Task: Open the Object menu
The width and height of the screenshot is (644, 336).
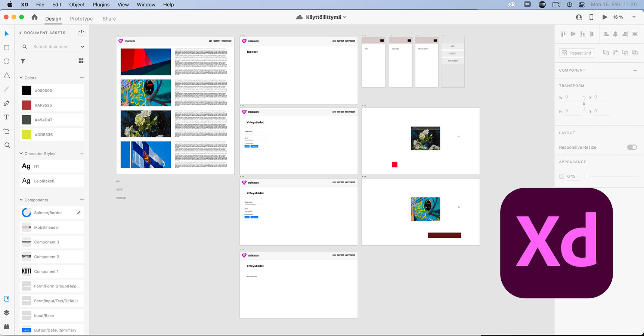Action: (x=77, y=4)
